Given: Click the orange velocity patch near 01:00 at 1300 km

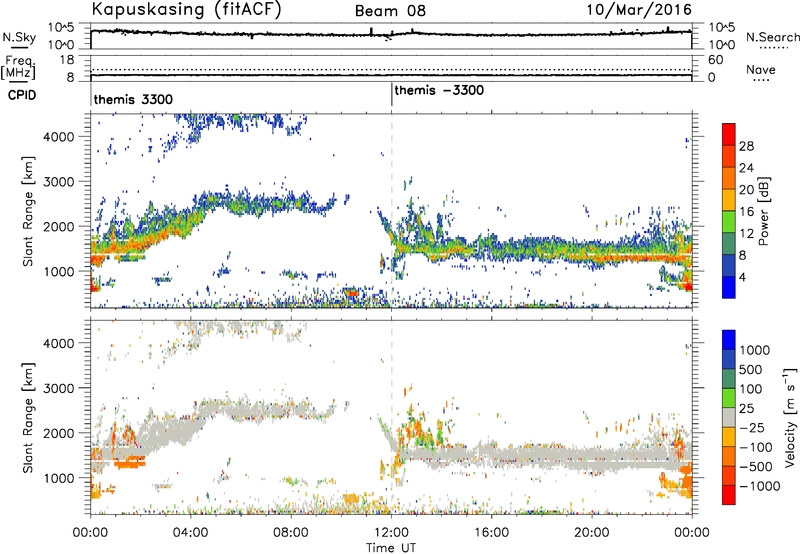Looking at the screenshot, I should (x=130, y=462).
